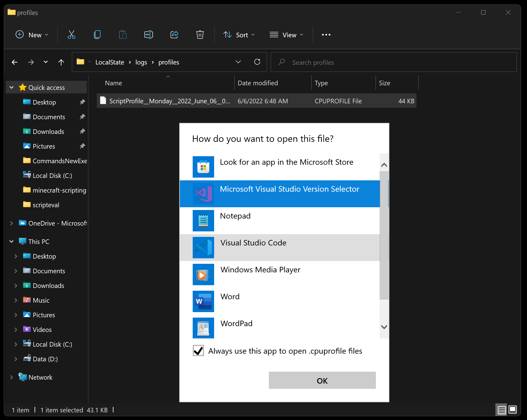Select the Rename icon in the toolbar
This screenshot has height=420, width=527.
point(149,35)
